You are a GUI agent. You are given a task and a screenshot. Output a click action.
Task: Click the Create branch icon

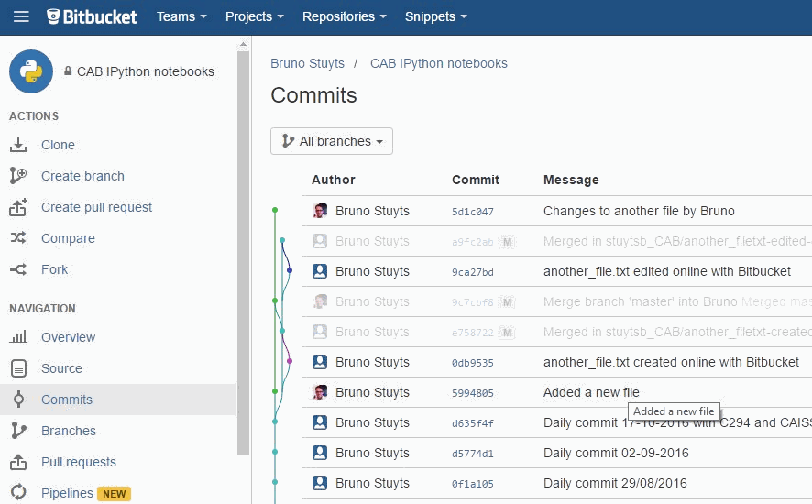(18, 176)
